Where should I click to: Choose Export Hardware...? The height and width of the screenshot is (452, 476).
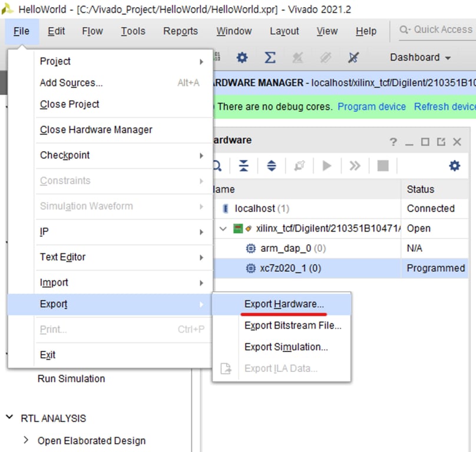pyautogui.click(x=282, y=304)
